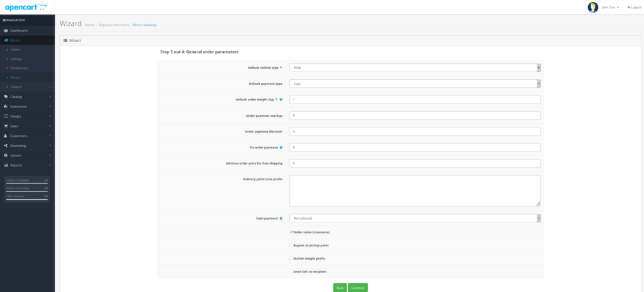The width and height of the screenshot is (644, 292).
Task: Open the Dashboard sidebar item
Action: [18, 30]
